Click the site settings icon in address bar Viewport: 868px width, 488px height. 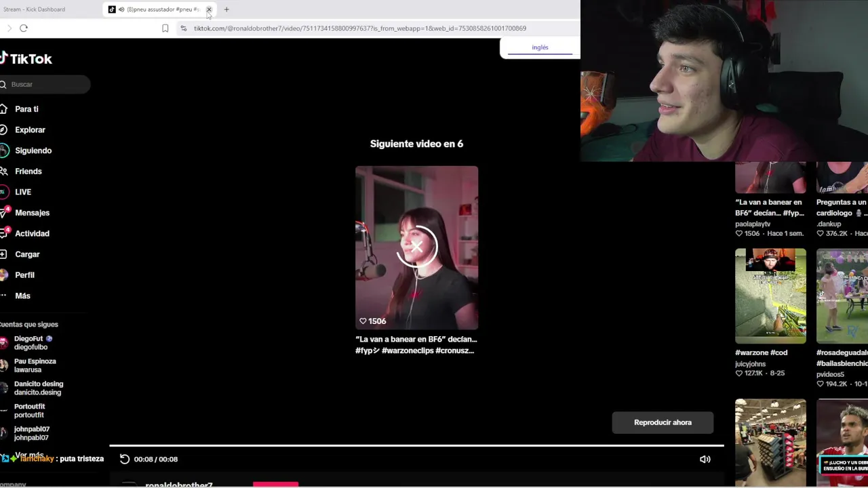(183, 28)
